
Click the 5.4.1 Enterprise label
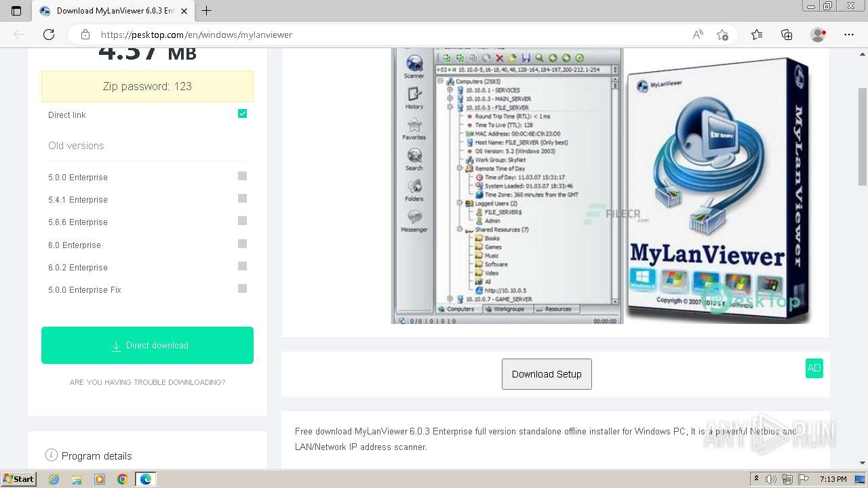click(x=78, y=200)
